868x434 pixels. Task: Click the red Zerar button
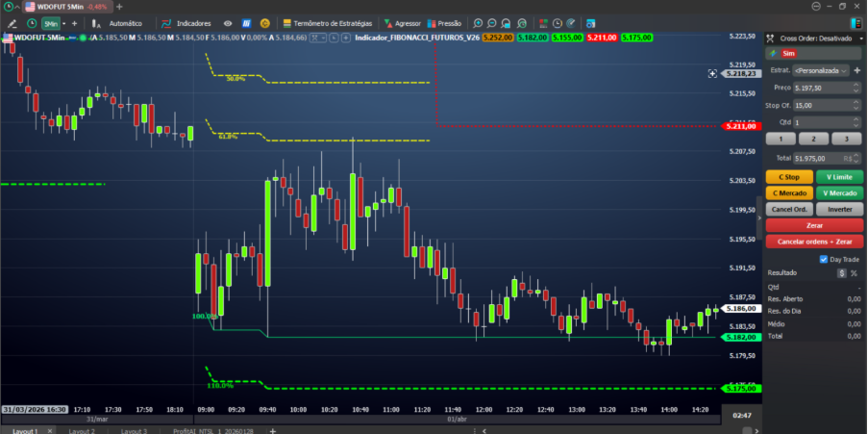click(814, 225)
